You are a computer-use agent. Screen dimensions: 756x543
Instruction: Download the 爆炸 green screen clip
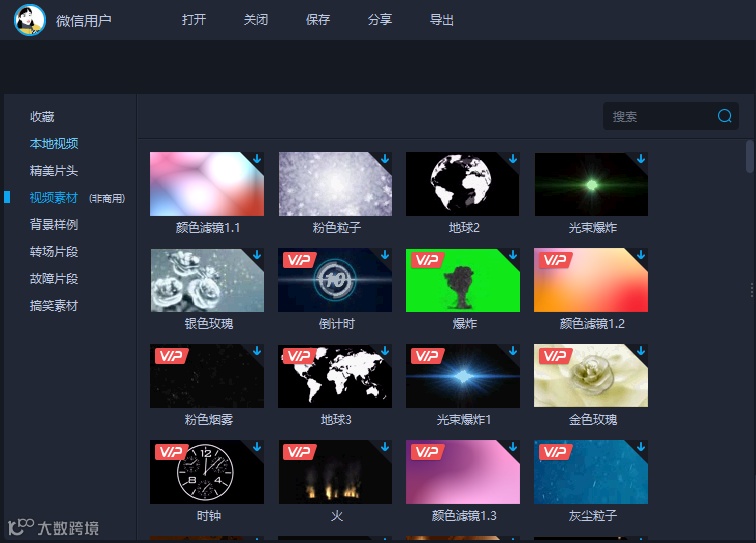(x=513, y=255)
